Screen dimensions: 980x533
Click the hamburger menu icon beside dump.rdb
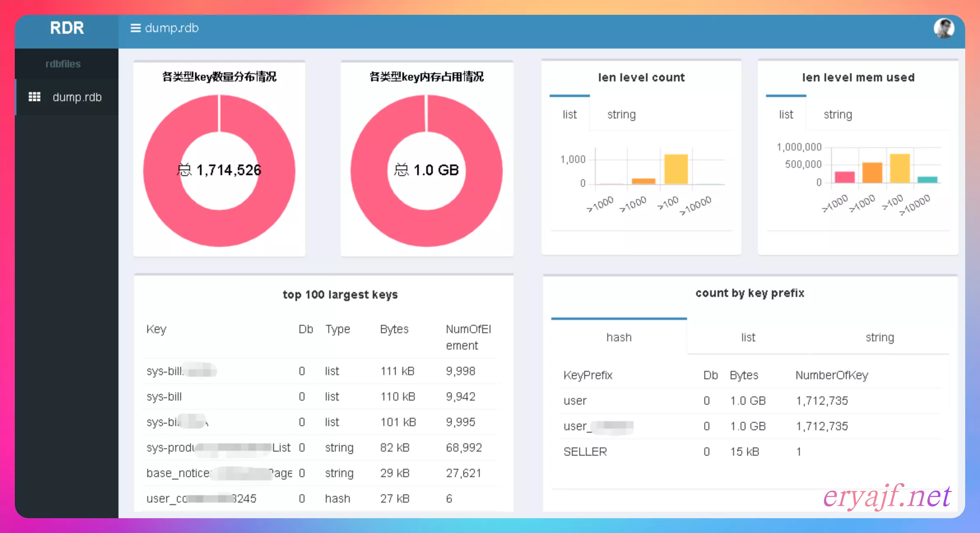pos(135,28)
